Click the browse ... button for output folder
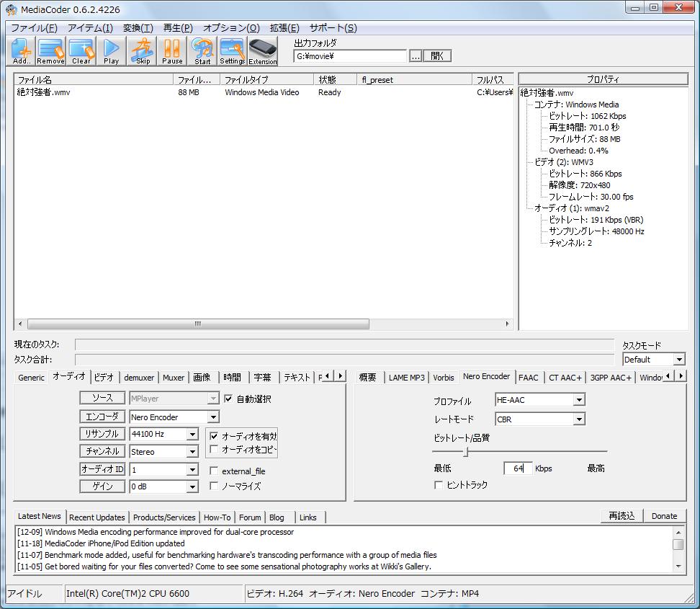 click(x=416, y=55)
